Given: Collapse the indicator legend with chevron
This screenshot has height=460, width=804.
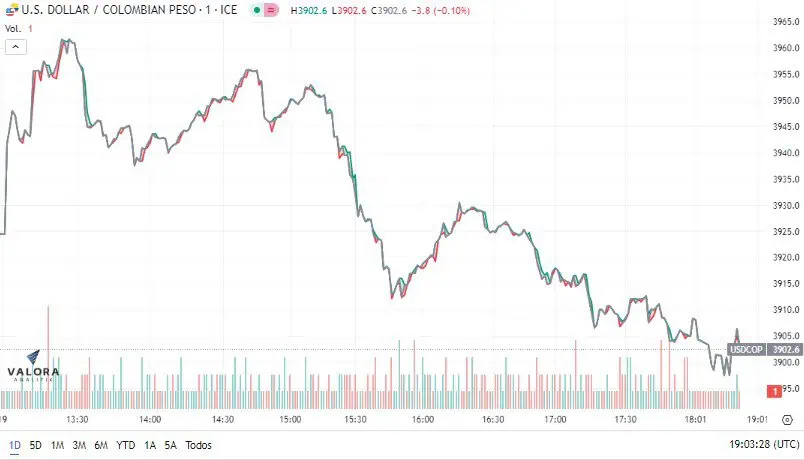Looking at the screenshot, I should (x=16, y=47).
